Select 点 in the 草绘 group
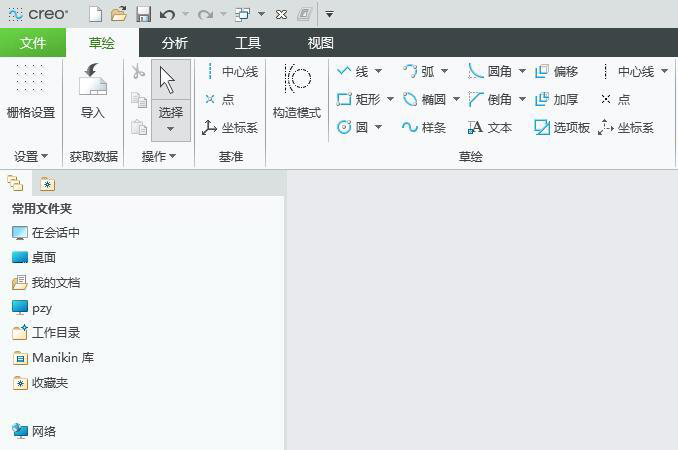 [x=616, y=99]
